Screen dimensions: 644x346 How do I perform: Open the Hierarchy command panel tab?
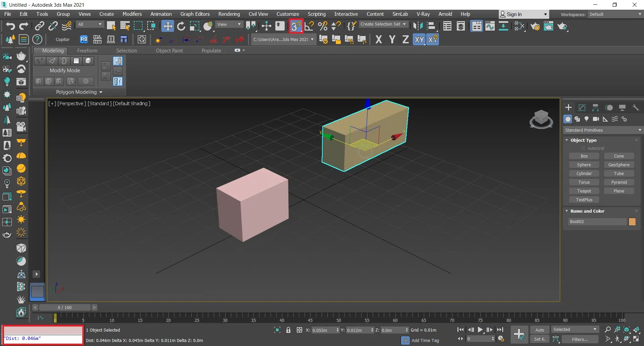(595, 107)
